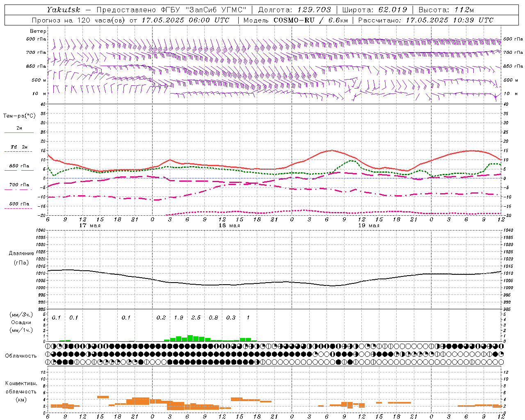Click the 3-hour precipitation value 0.3
The image size is (525, 420).
[231, 318]
